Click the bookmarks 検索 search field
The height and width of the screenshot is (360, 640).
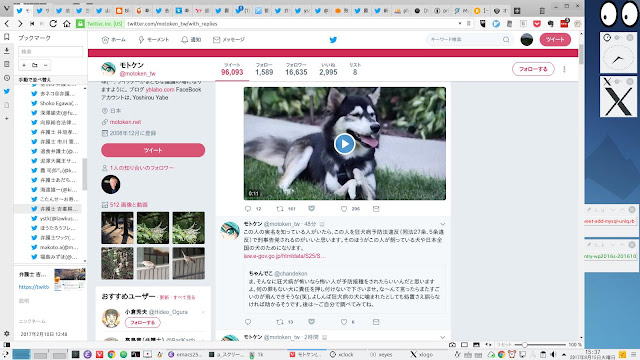(50, 51)
